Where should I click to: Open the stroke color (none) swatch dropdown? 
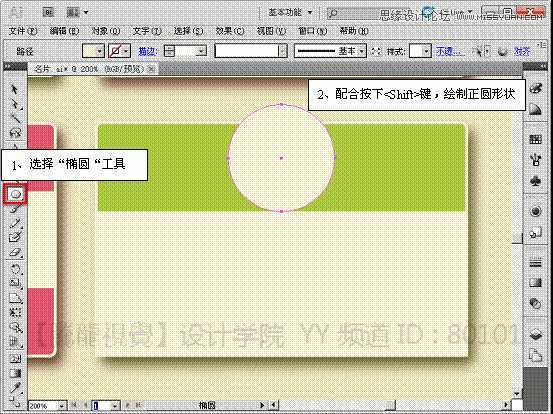(126, 51)
